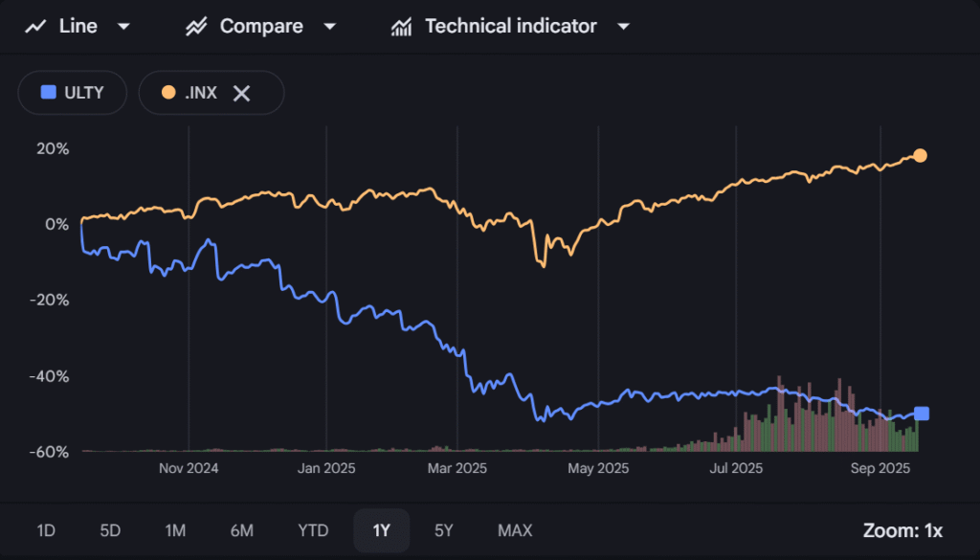Select the 6M time range
This screenshot has height=560, width=980.
241,530
